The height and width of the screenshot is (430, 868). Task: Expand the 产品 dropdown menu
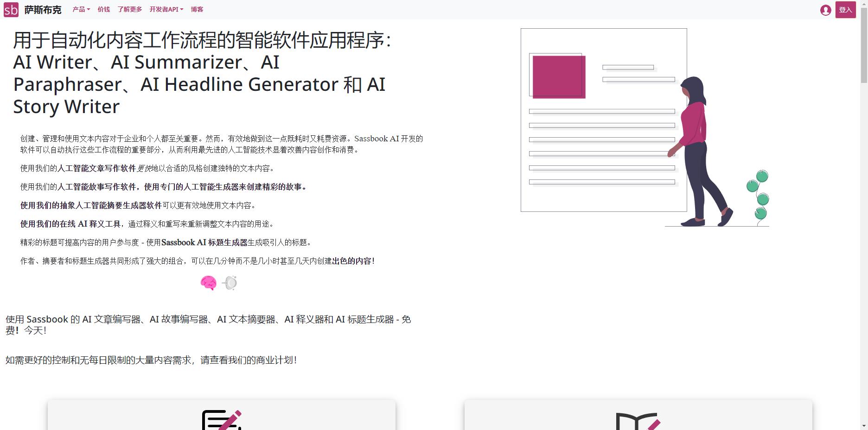[81, 9]
